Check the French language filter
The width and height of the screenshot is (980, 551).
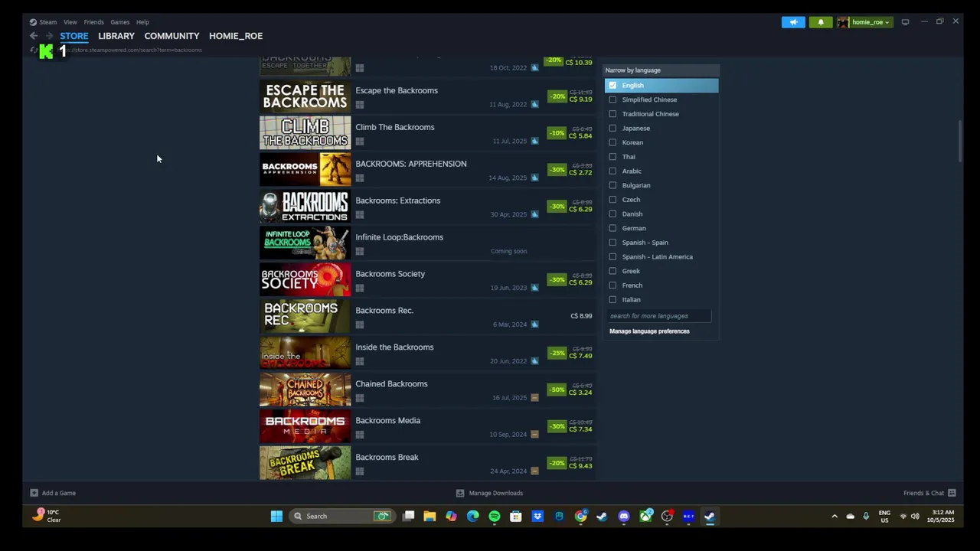click(x=612, y=285)
